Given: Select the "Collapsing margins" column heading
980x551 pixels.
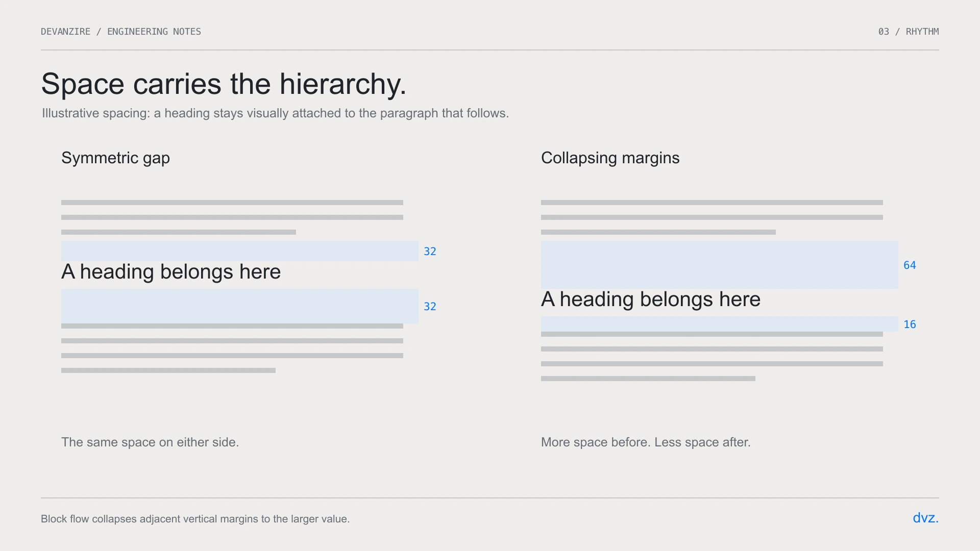Looking at the screenshot, I should [610, 158].
